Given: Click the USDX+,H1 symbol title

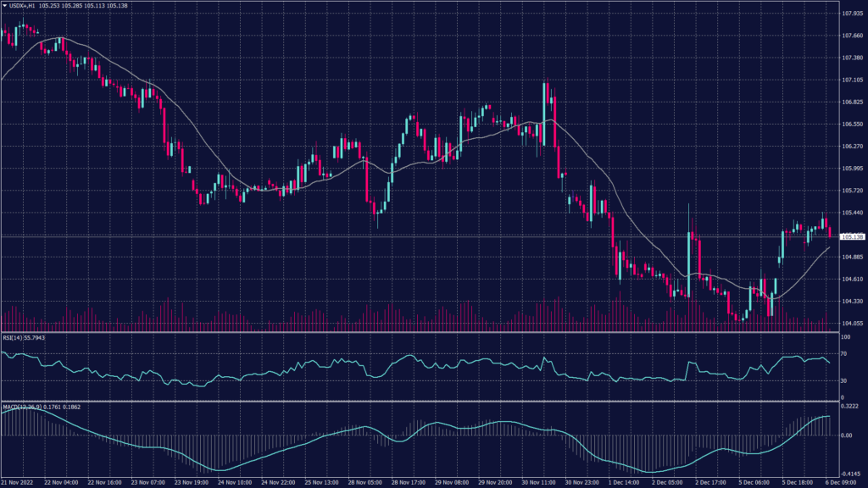Looking at the screenshot, I should point(21,6).
